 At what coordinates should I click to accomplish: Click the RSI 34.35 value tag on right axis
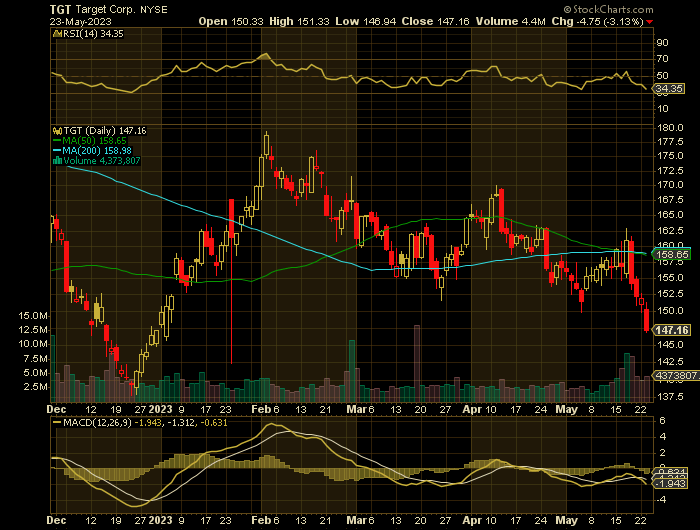(669, 88)
